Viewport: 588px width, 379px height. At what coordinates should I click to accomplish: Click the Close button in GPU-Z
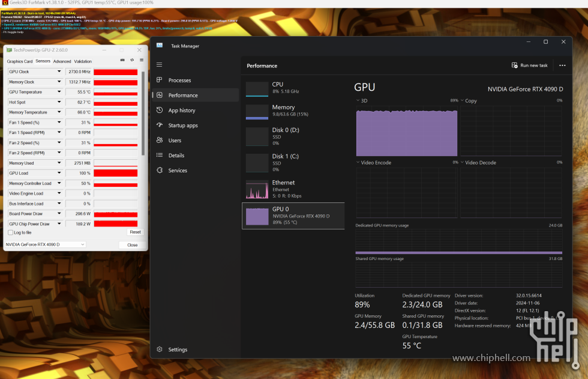pos(133,244)
